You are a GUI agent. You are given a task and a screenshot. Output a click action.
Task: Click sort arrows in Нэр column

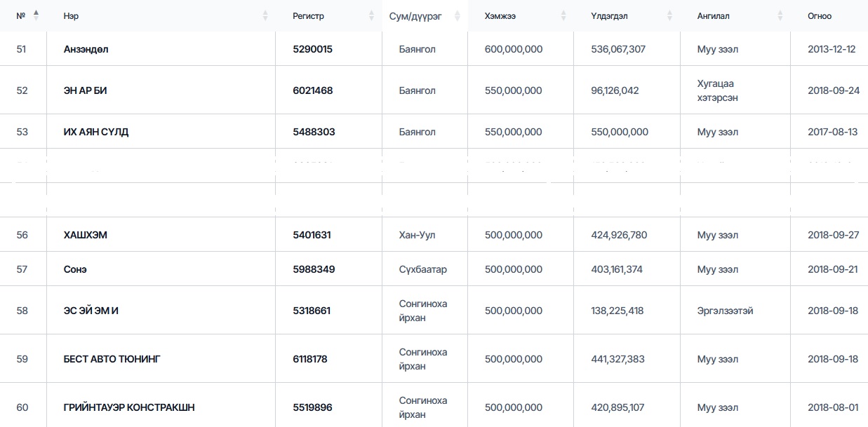tap(265, 15)
